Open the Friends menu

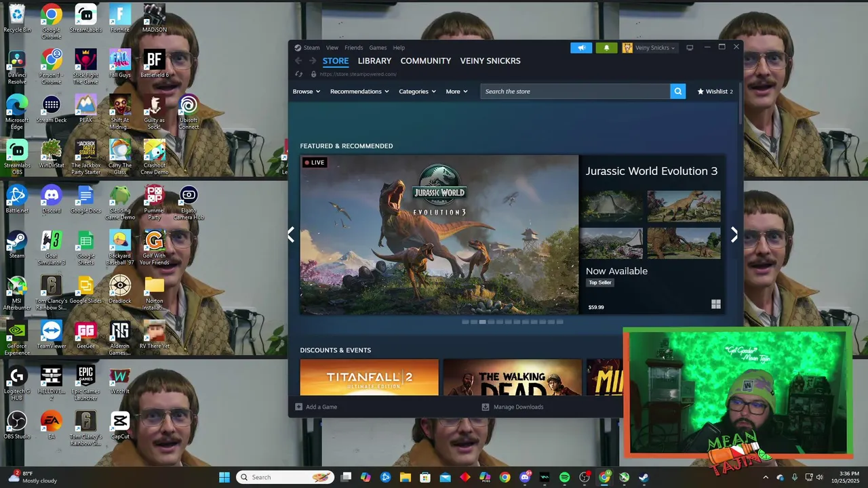point(353,47)
